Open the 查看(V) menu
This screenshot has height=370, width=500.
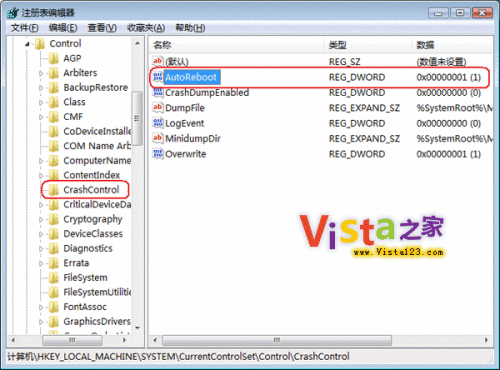(x=102, y=28)
